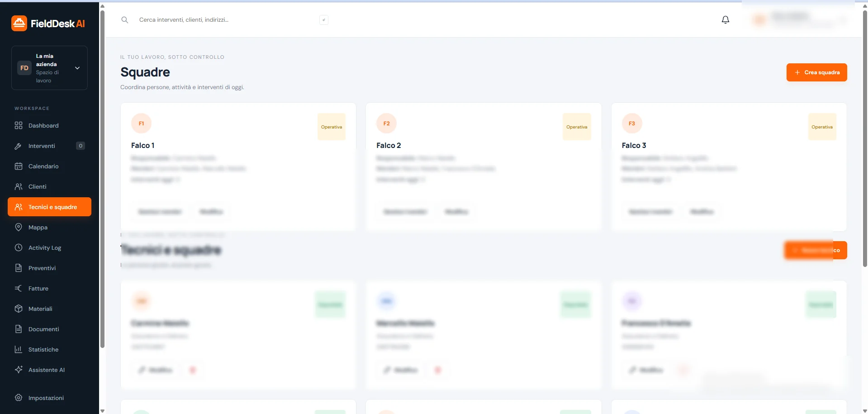This screenshot has height=414, width=868.
Task: Click the F2 avatar on Falco 2 card
Action: (x=386, y=124)
